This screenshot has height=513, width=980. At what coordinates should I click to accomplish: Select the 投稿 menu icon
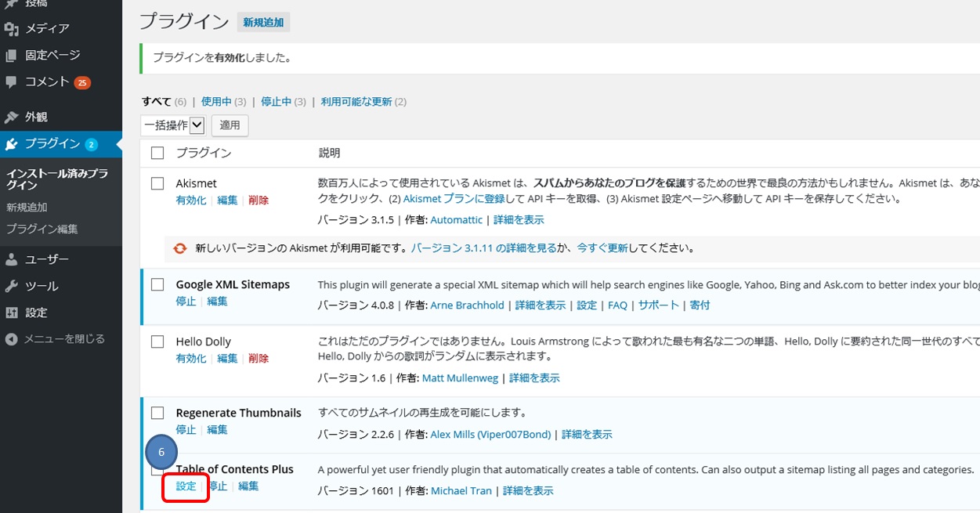[x=36, y=3]
